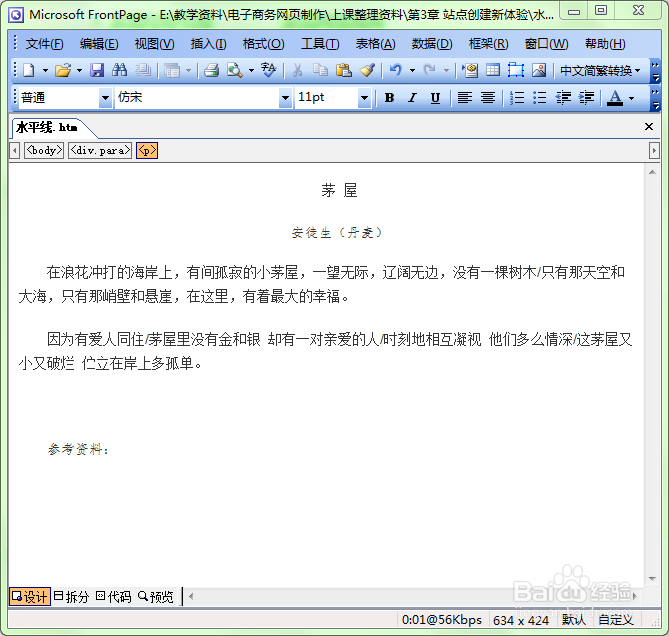Screen dimensions: 669x636
Task: Click the Publish Site icon
Action: coord(143,70)
